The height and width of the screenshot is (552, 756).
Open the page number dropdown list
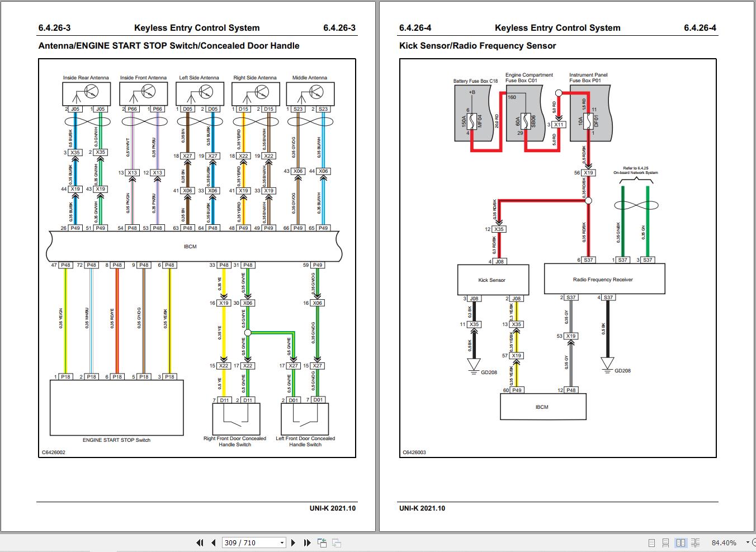(x=281, y=542)
